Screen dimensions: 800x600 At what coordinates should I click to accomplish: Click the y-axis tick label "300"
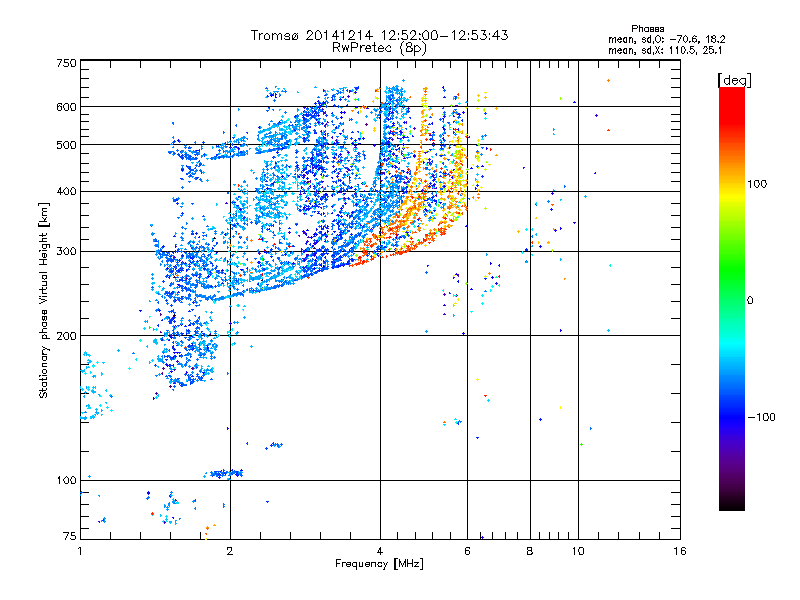point(67,252)
